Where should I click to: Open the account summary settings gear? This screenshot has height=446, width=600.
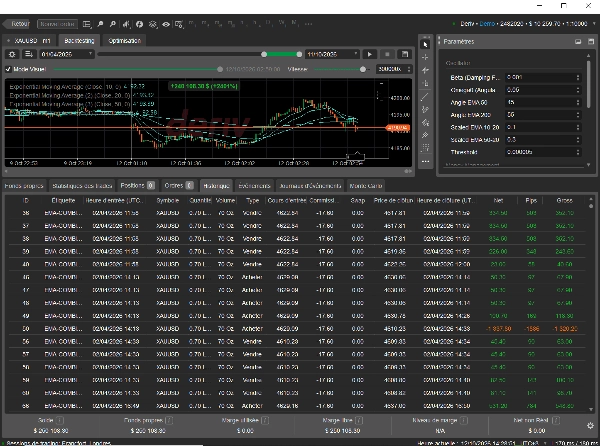[590, 425]
